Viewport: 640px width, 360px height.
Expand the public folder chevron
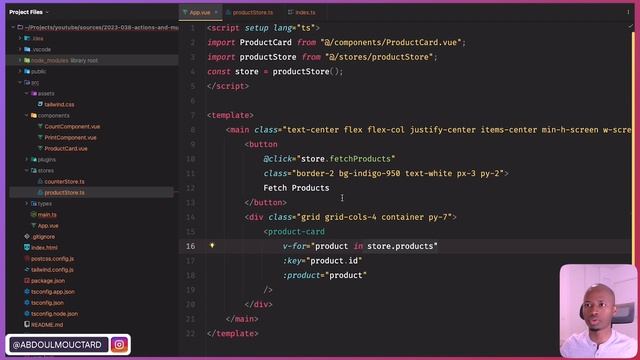pyautogui.click(x=20, y=71)
